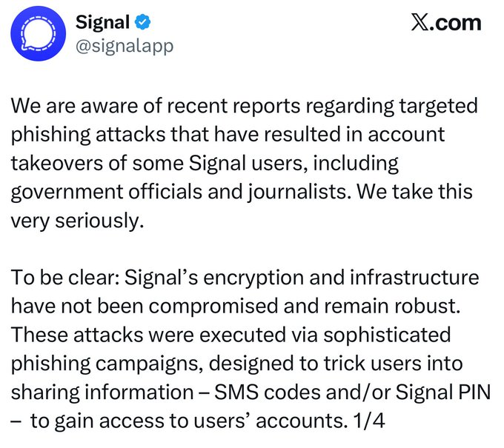
Task: Open the @signalapp handle link
Action: click(x=125, y=46)
